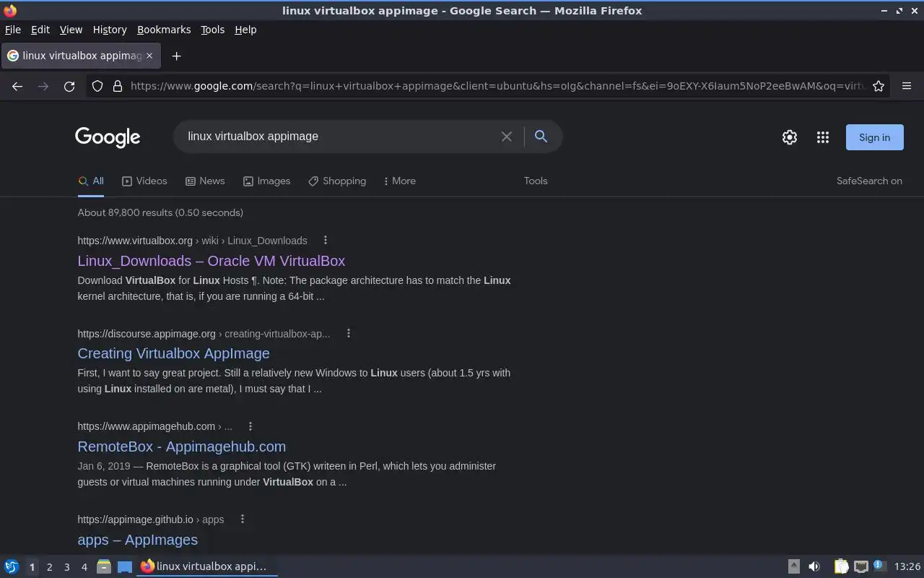
Task: Click the Google logo
Action: click(108, 137)
